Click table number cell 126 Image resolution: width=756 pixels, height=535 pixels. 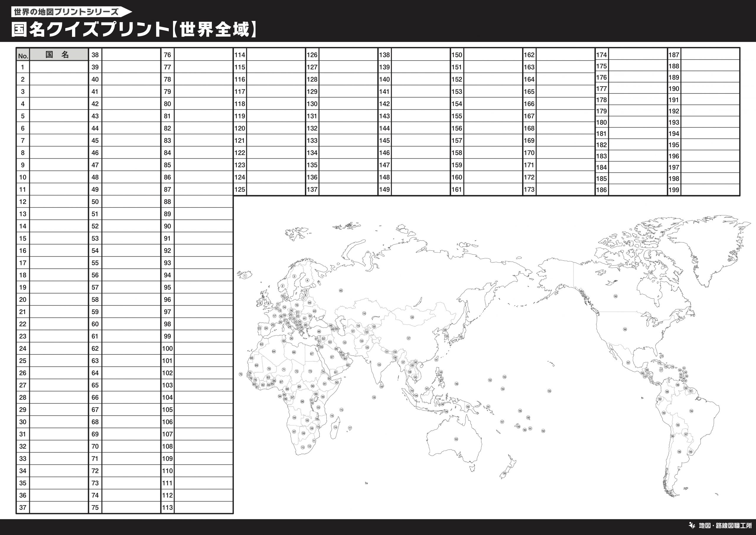(x=312, y=55)
